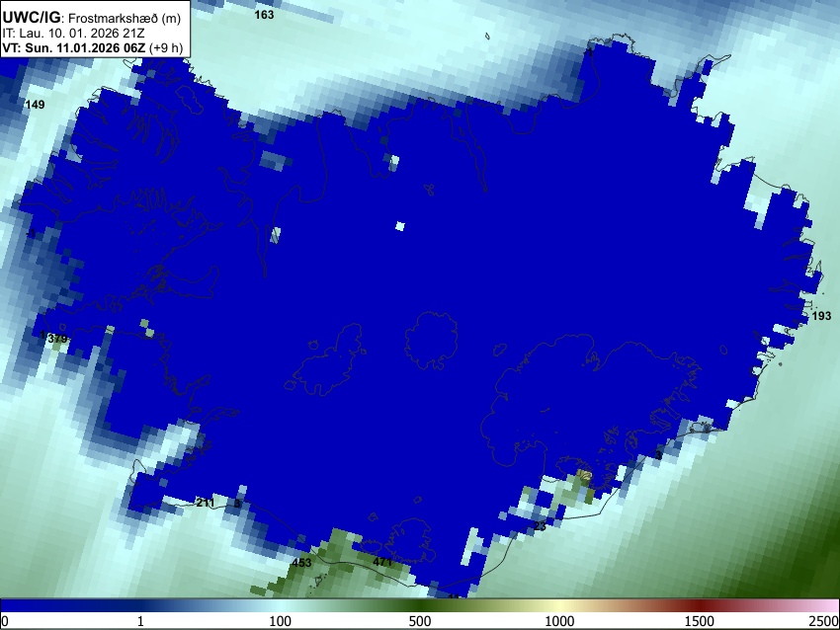
Task: Click the map value 163
Action: point(264,15)
